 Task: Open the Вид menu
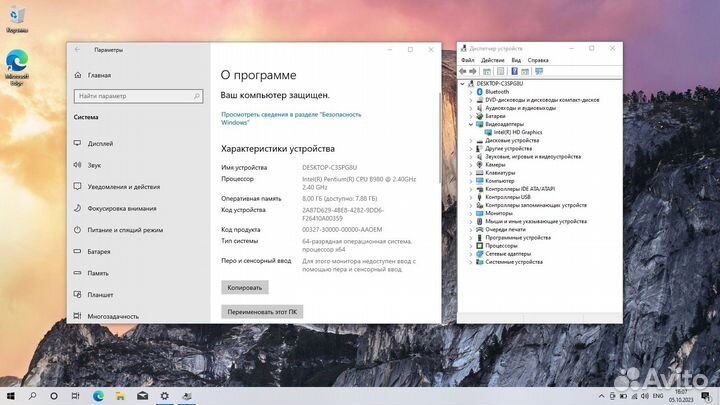(516, 60)
